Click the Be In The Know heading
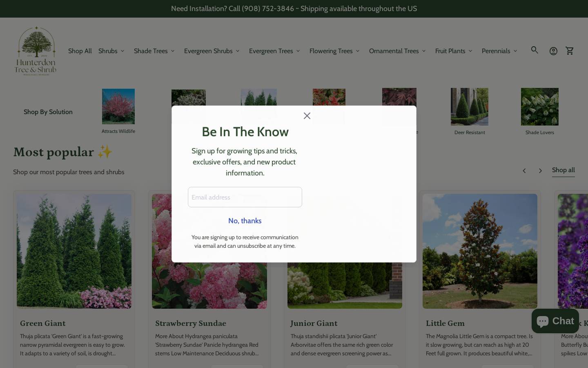Viewport: 588px width, 368px height. 245,132
